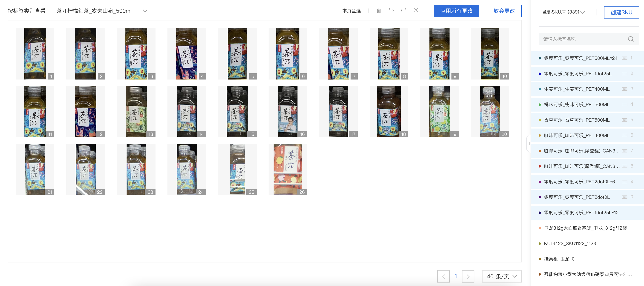Click 应用所有更改 button
Image resolution: width=644 pixels, height=286 pixels.
click(x=456, y=11)
